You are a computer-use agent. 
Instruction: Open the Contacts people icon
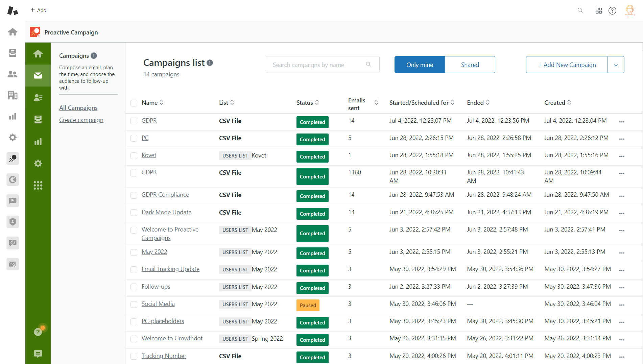13,74
